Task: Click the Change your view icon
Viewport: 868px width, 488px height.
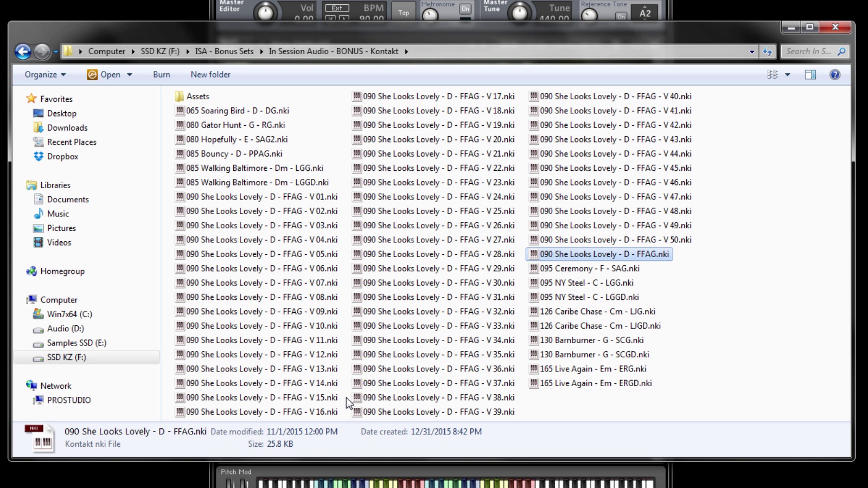Action: [x=773, y=75]
